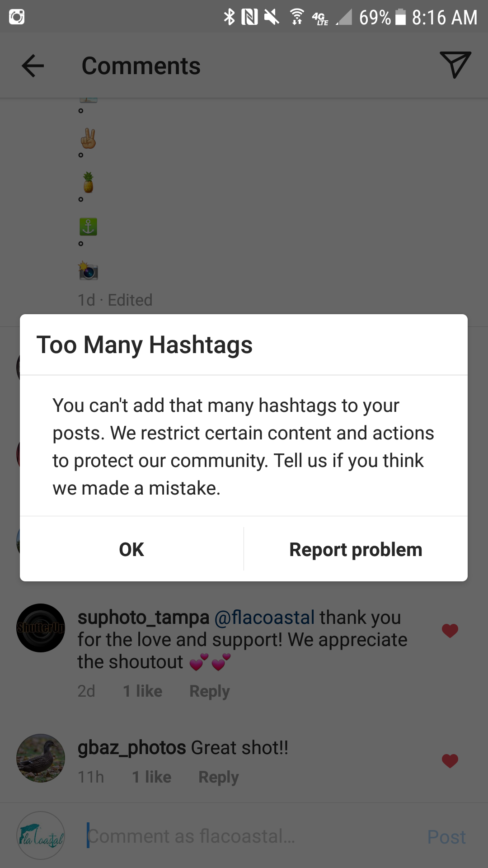Tap the Post button

(446, 837)
